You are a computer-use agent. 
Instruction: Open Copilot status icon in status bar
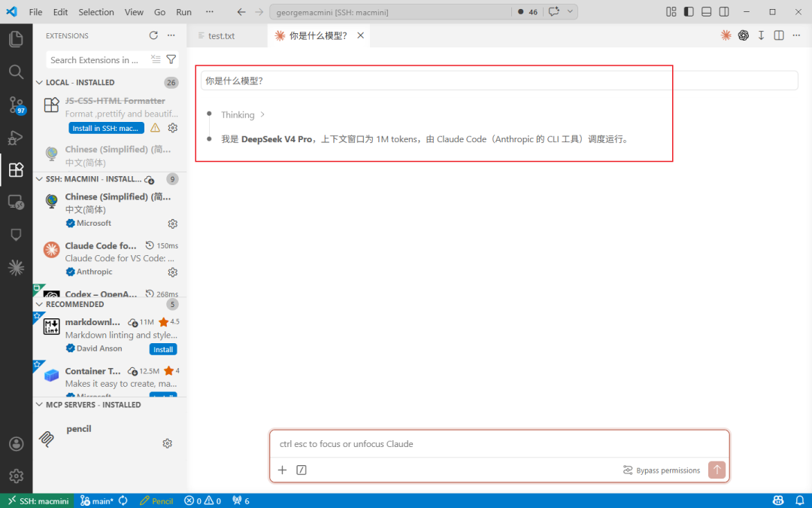pyautogui.click(x=778, y=500)
